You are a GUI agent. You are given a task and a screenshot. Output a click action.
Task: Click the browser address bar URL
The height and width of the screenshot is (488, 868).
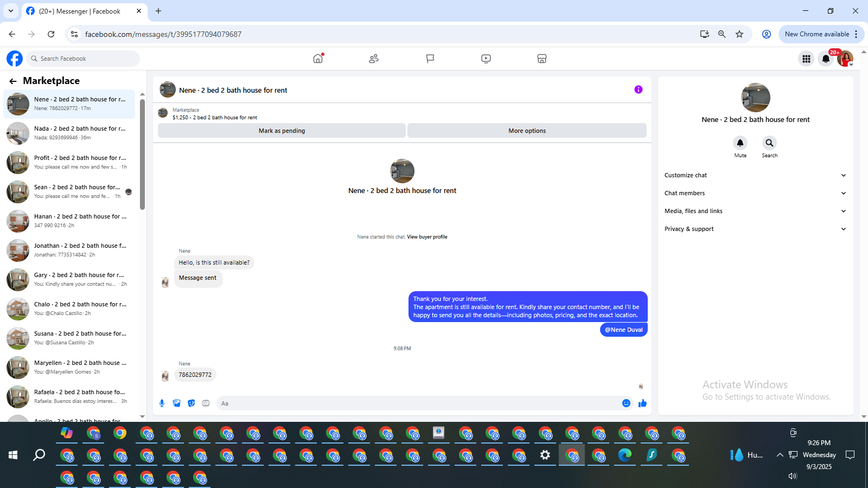pyautogui.click(x=163, y=34)
